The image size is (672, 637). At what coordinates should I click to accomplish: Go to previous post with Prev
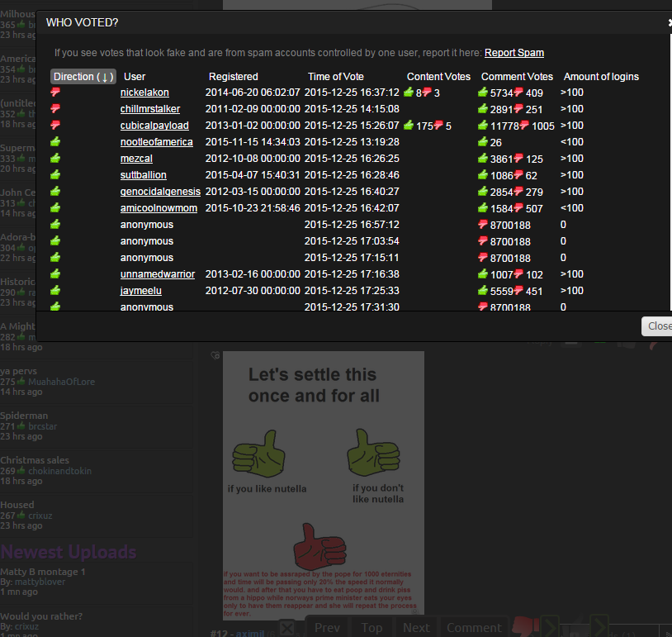click(328, 628)
